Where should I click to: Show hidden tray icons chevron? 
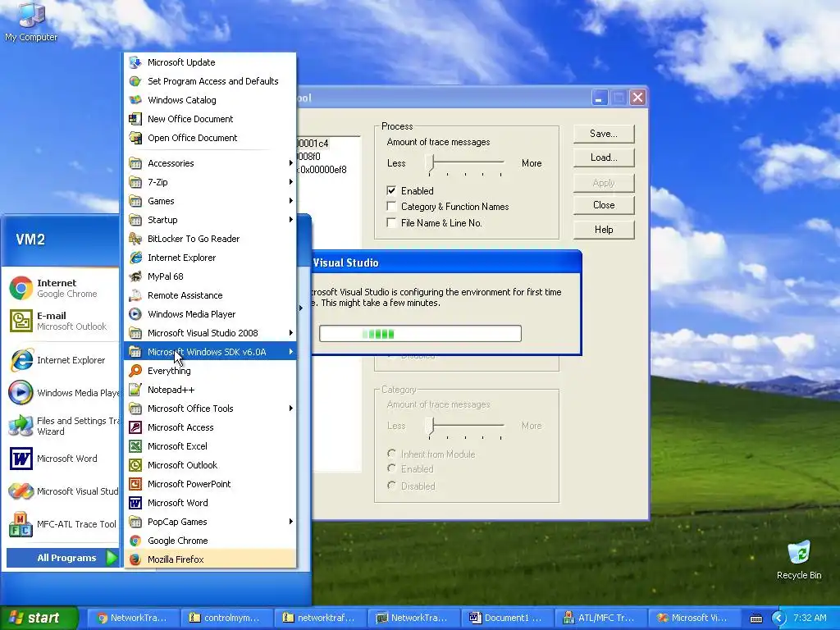(x=778, y=619)
